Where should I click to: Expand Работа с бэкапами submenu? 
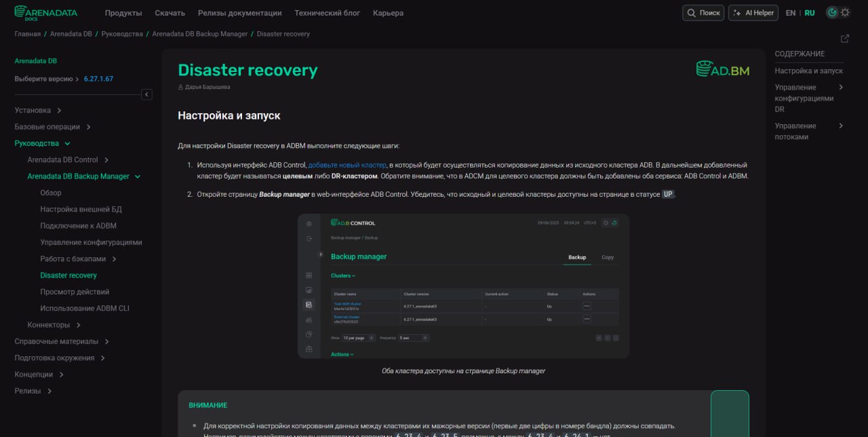114,259
